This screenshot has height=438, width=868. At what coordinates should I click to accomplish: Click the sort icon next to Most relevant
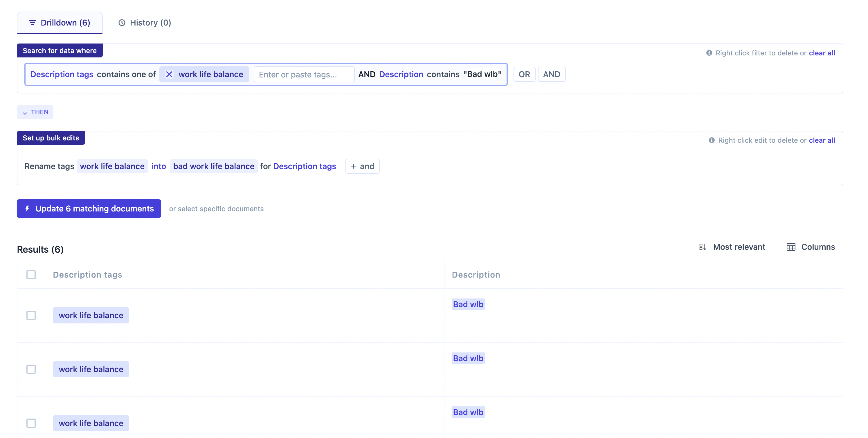(x=703, y=247)
